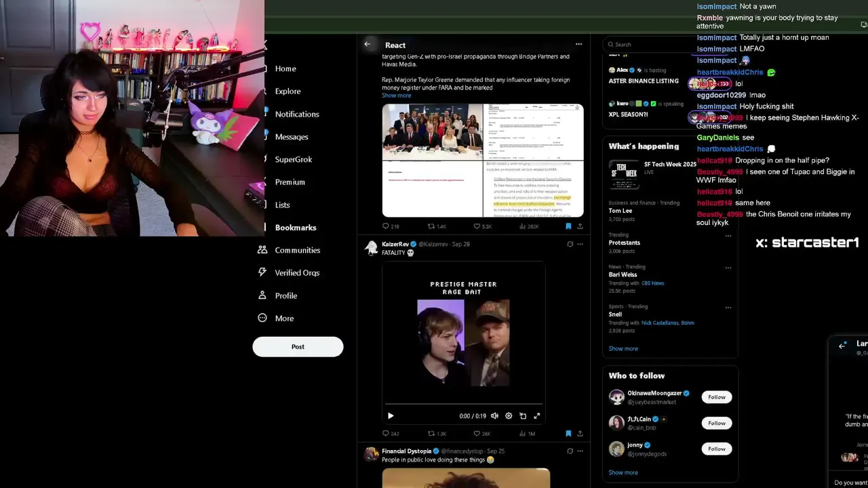Open more options on KaizerRev's tweet
This screenshot has height=488, width=868.
tap(580, 244)
